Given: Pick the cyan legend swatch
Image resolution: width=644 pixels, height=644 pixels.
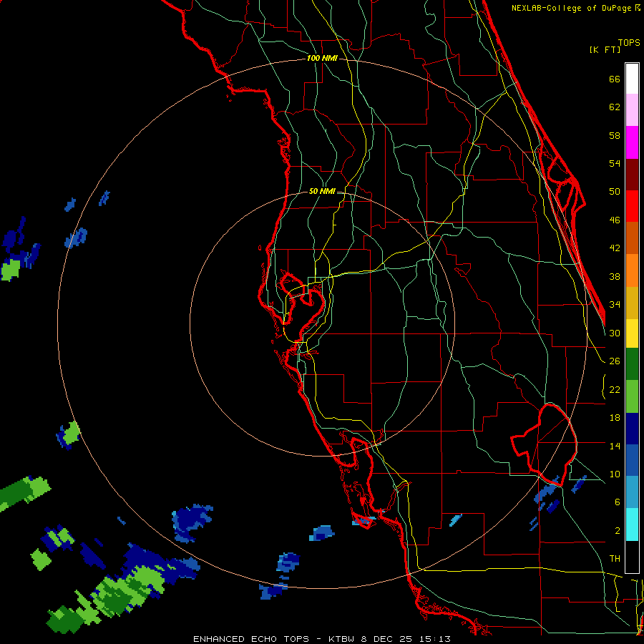Looking at the screenshot, I should (x=632, y=525).
